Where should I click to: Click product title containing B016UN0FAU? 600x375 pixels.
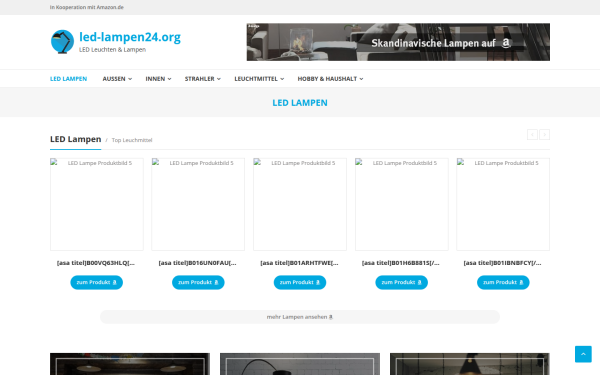[197, 263]
